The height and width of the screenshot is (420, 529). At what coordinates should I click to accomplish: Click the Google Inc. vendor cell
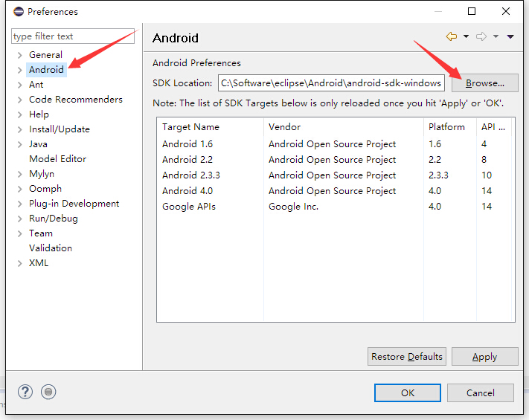[x=293, y=206]
